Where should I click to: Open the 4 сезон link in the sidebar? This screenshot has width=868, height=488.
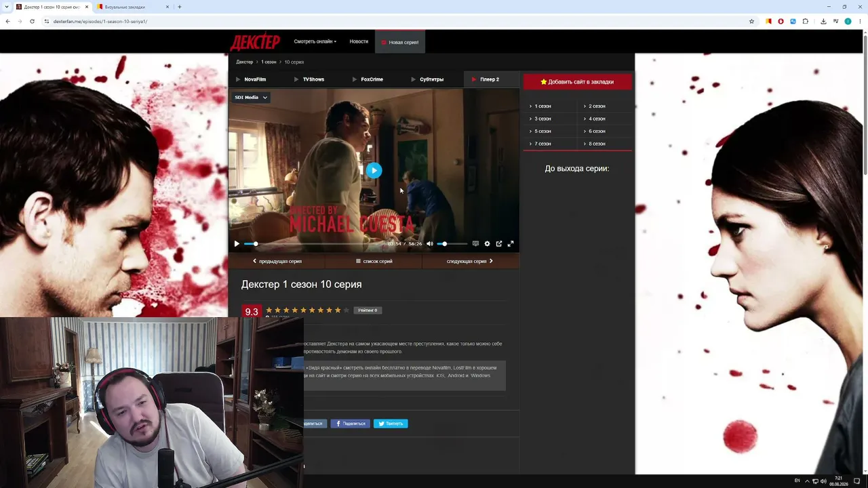tap(597, 119)
